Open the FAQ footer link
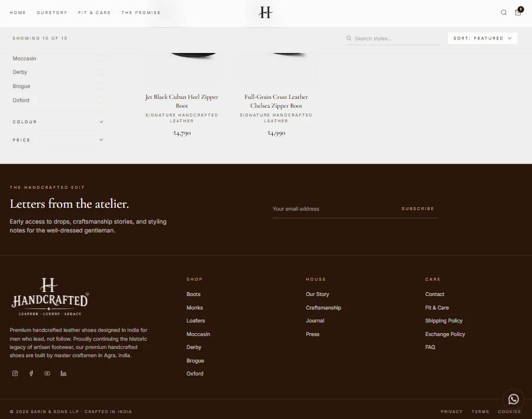 [x=430, y=347]
